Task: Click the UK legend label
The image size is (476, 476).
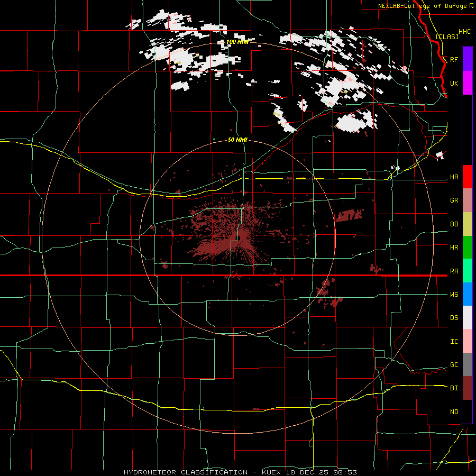Action: coord(454,83)
